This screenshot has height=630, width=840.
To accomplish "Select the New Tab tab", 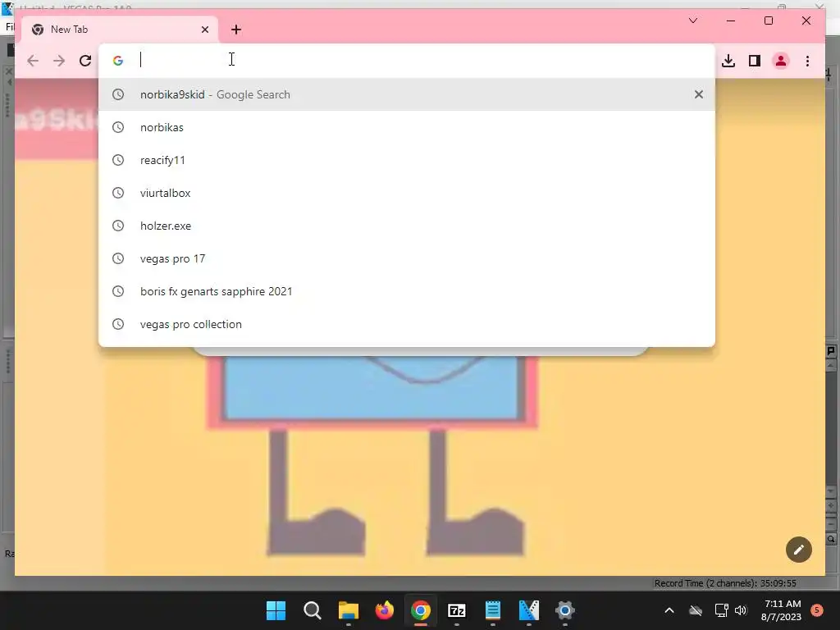I will (120, 30).
